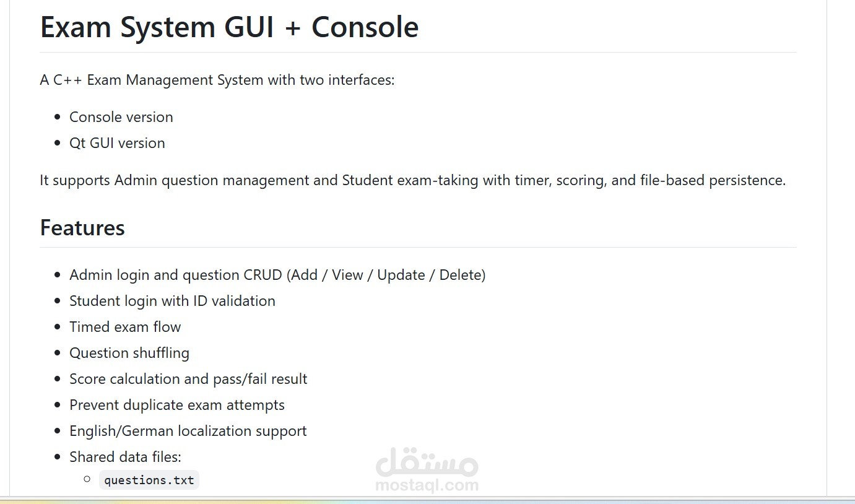Click the word "Delete" in CRUD list
The image size is (855, 504).
click(x=460, y=275)
